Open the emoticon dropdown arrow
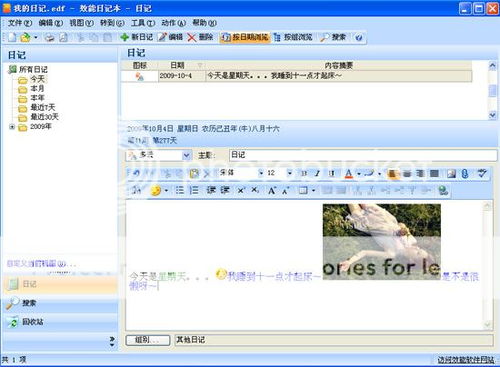The height and width of the screenshot is (367, 500). pyautogui.click(x=166, y=191)
